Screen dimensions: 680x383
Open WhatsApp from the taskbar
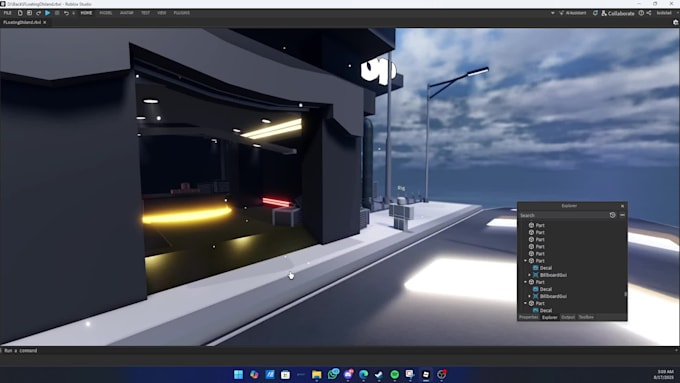click(333, 374)
